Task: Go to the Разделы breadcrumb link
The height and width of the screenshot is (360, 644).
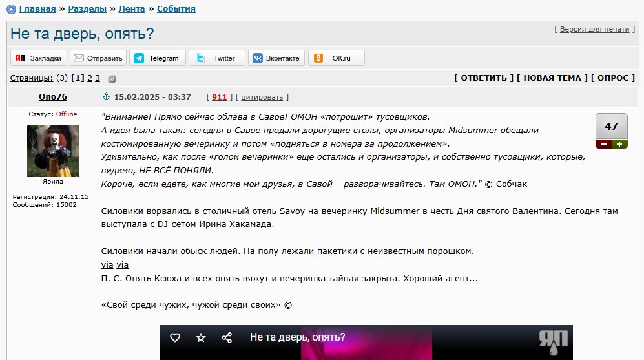Action: pyautogui.click(x=87, y=8)
